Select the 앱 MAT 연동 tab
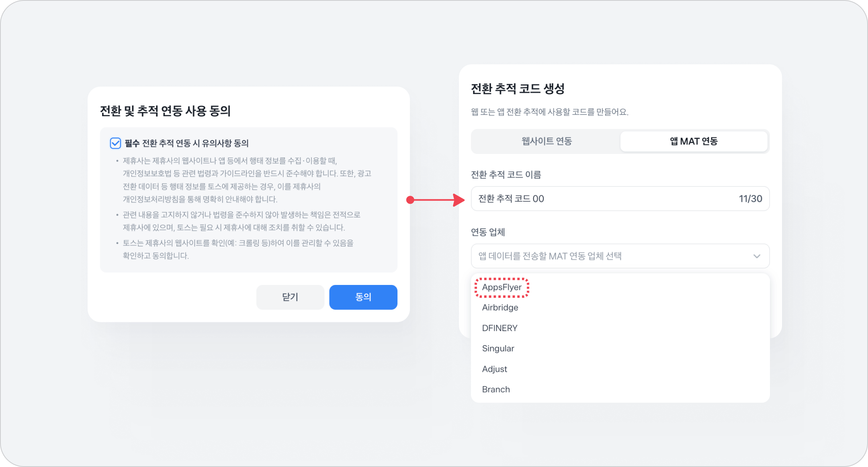 click(x=694, y=141)
